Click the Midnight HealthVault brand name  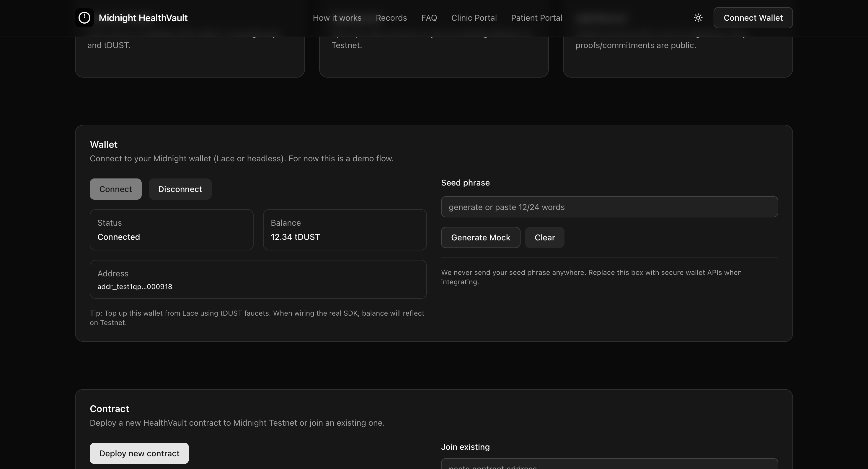pyautogui.click(x=143, y=18)
